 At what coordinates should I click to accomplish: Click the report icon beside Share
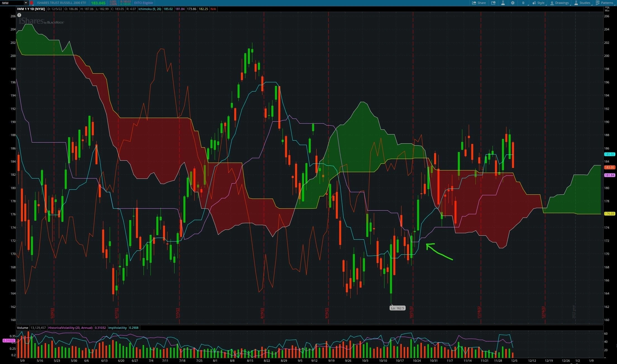pos(493,3)
